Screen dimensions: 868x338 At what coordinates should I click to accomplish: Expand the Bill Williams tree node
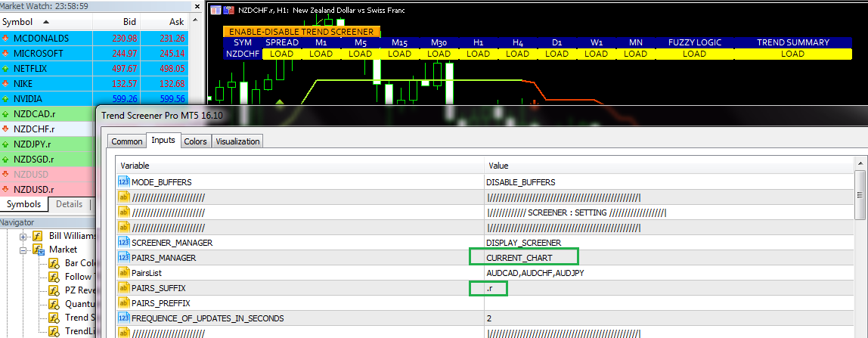click(x=23, y=236)
